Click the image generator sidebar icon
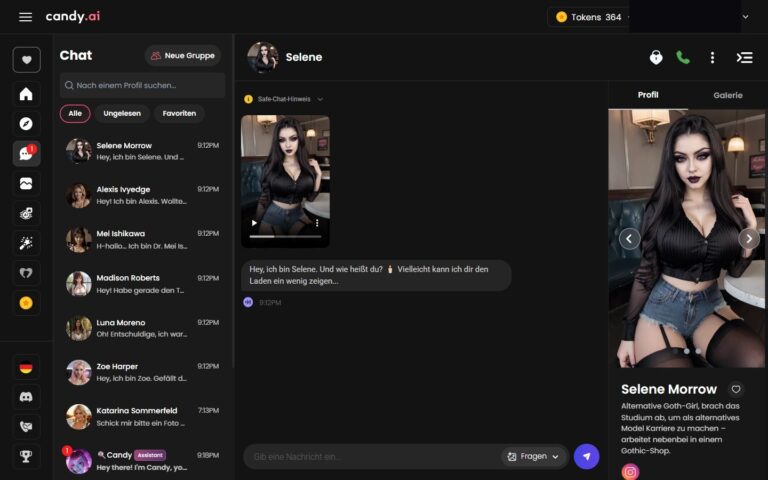This screenshot has width=768, height=480. pyautogui.click(x=26, y=214)
